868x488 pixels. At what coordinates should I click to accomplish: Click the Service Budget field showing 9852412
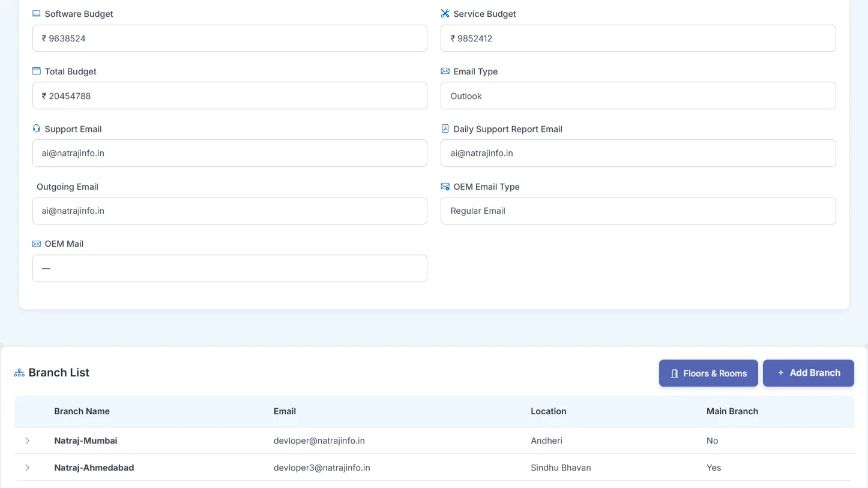point(638,38)
